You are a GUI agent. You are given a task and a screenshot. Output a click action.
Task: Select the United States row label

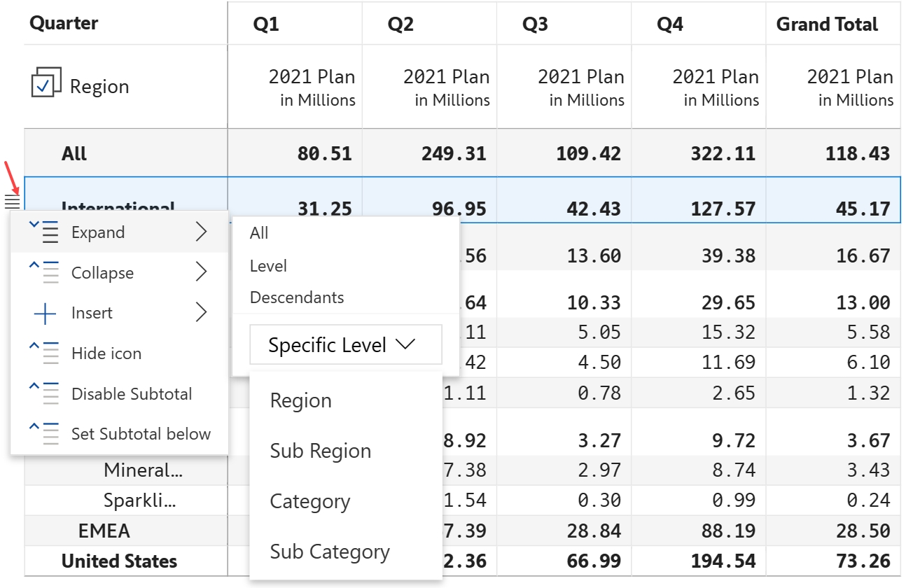click(119, 561)
